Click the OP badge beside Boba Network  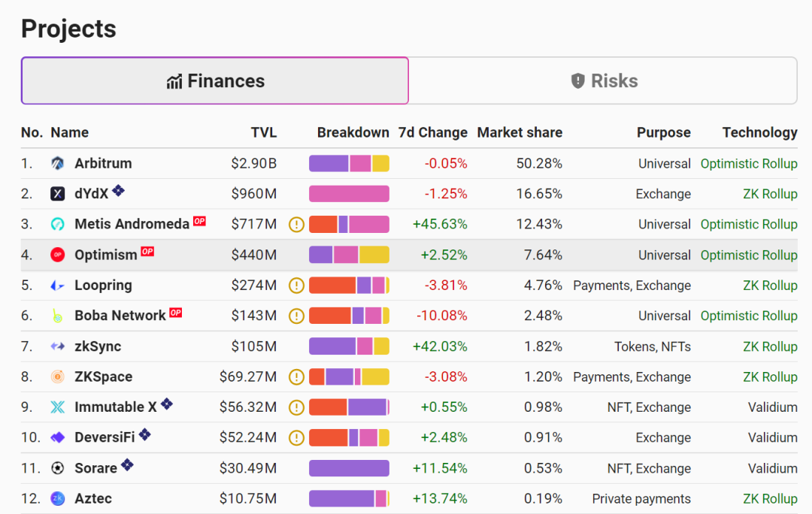175,313
